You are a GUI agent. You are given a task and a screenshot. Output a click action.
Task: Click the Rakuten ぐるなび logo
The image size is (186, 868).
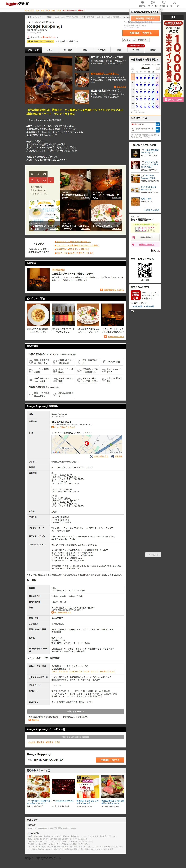click(17, 4)
